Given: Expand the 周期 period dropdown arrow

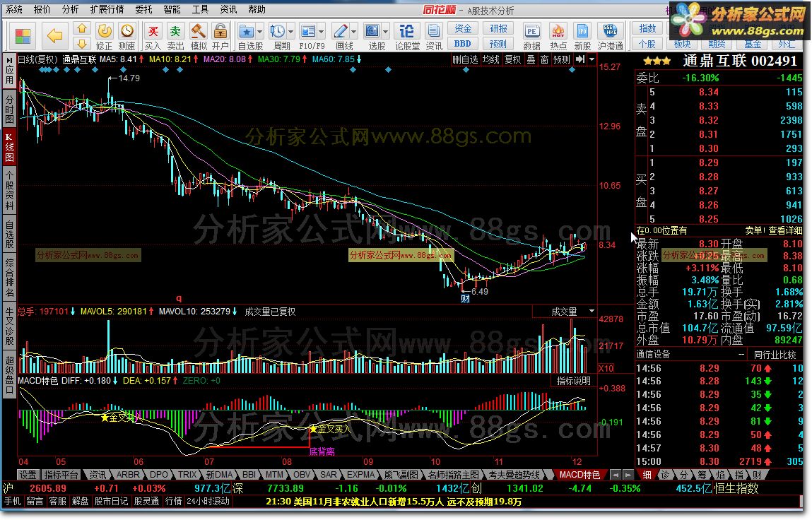Looking at the screenshot, I should click(290, 32).
